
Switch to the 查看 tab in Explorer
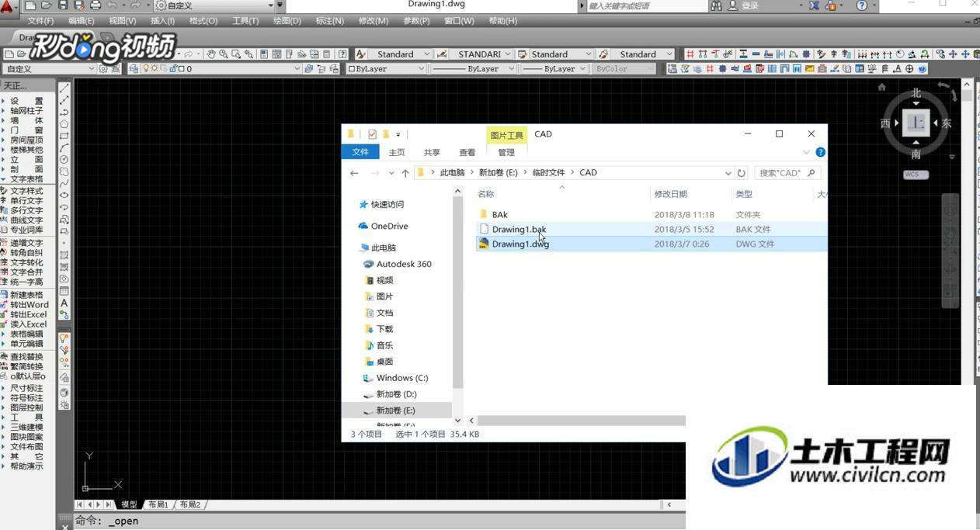point(467,152)
